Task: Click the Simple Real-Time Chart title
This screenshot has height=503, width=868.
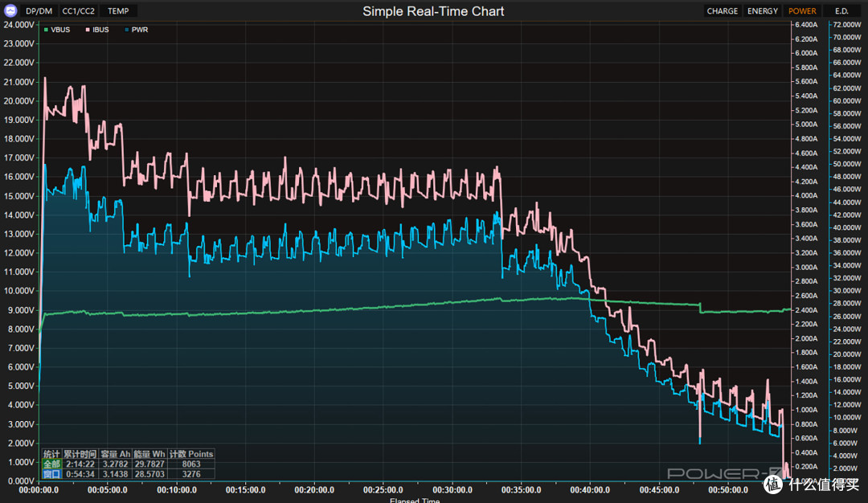Action: (x=433, y=11)
